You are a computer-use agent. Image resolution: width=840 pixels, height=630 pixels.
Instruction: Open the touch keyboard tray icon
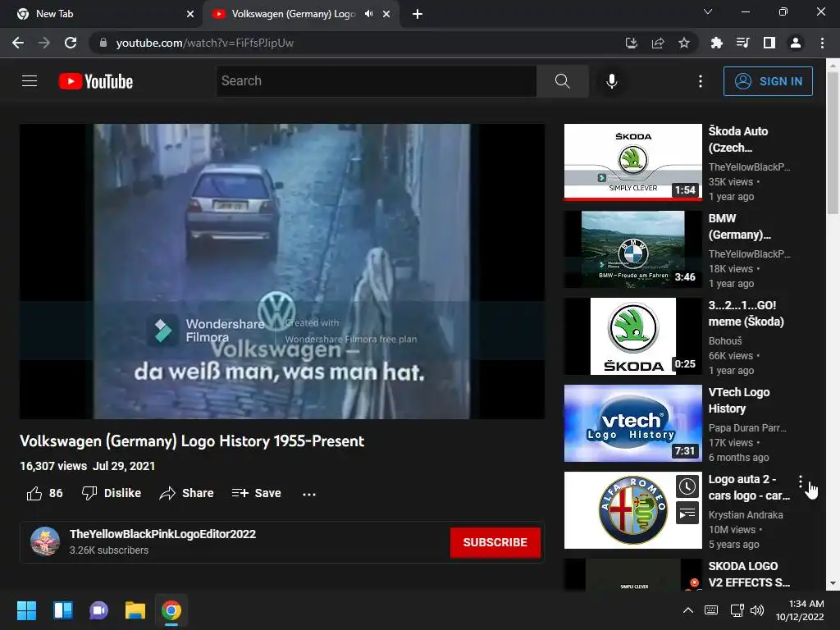(711, 610)
